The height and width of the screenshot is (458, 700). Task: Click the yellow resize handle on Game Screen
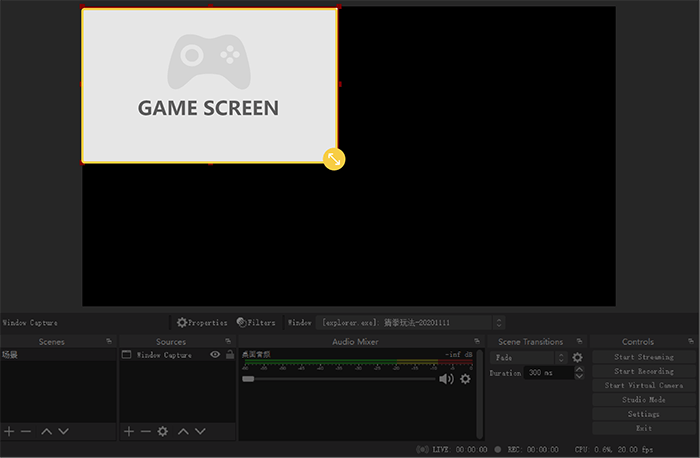click(334, 158)
